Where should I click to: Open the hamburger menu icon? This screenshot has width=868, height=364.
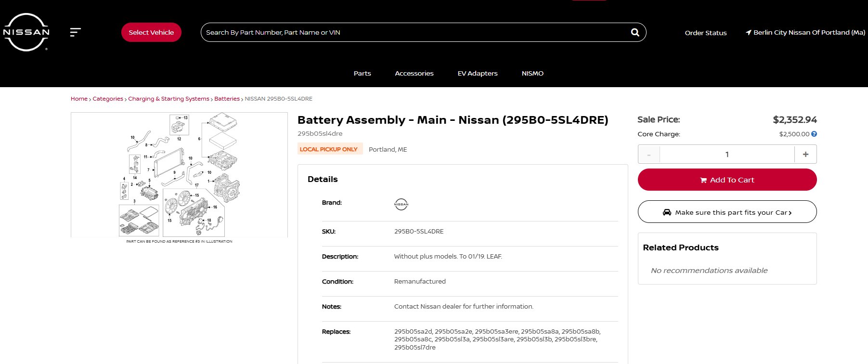[x=75, y=32]
